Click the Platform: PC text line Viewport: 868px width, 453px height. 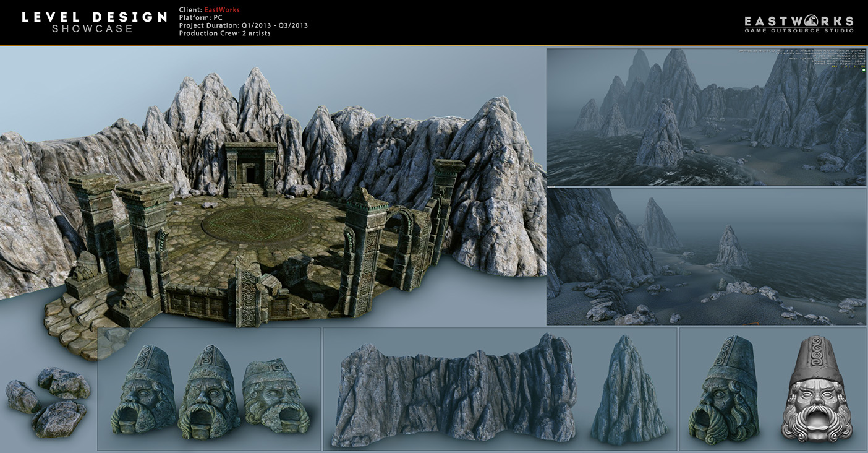[200, 18]
